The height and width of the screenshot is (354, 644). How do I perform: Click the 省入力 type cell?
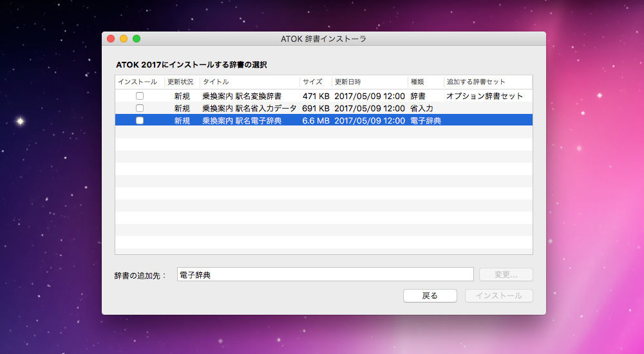pos(422,108)
